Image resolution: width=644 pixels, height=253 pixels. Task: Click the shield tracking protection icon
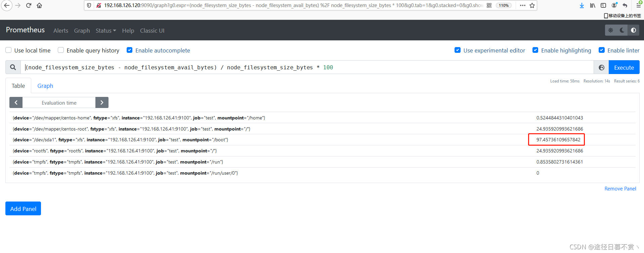point(89,5)
